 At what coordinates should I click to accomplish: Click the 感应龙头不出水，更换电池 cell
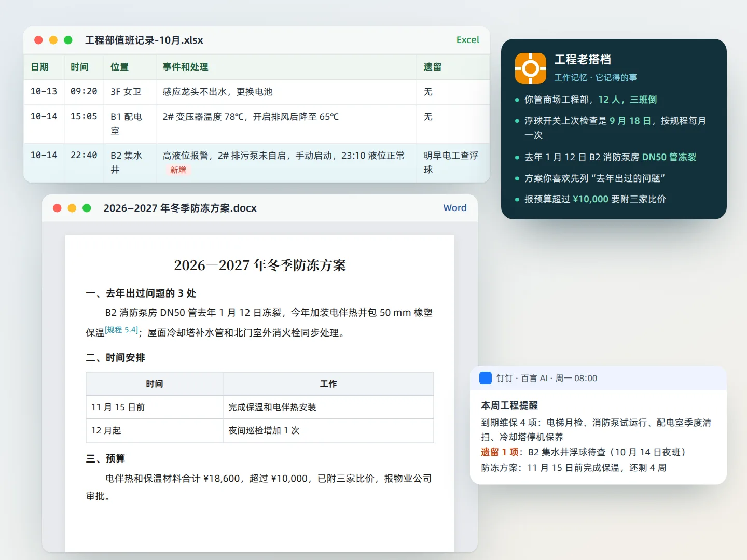pos(286,92)
